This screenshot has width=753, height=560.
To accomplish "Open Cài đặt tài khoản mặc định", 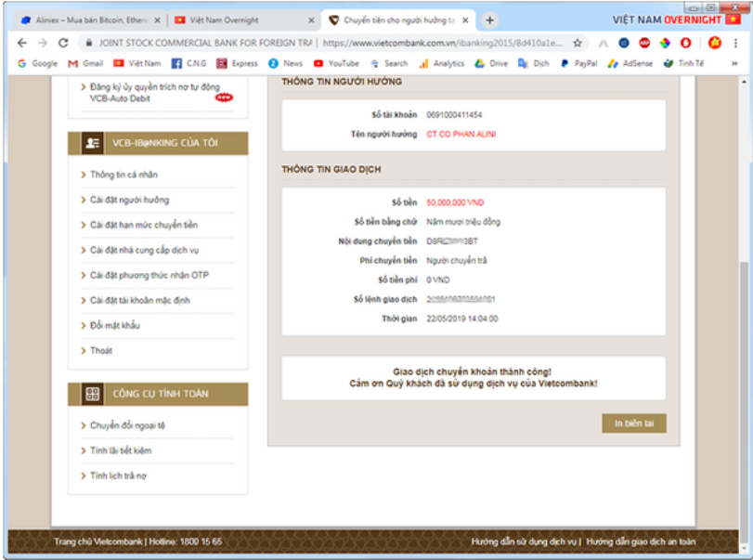I will coord(140,300).
